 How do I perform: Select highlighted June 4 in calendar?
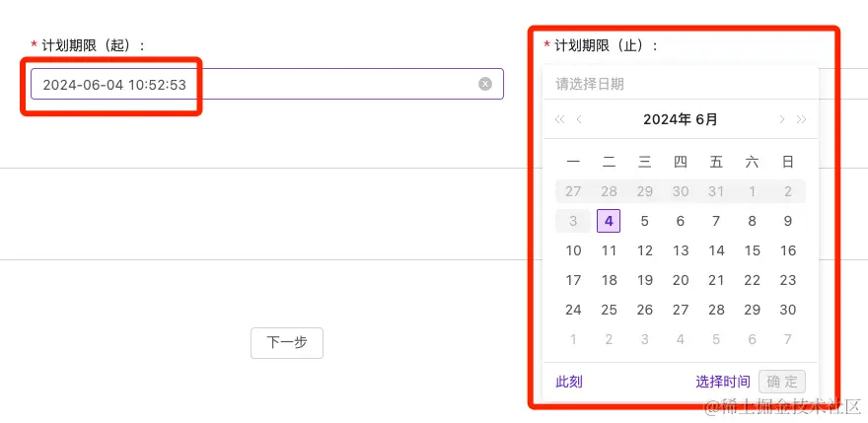(x=609, y=222)
